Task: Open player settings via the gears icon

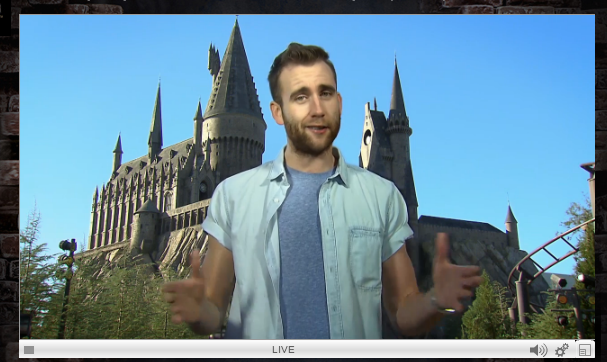Action: click(562, 350)
